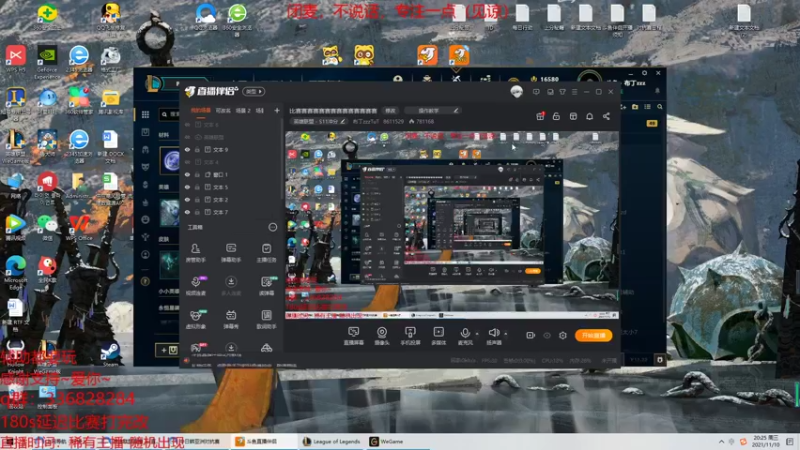
Task: Open the 视频连麦 video co-stream tool
Action: click(x=196, y=286)
